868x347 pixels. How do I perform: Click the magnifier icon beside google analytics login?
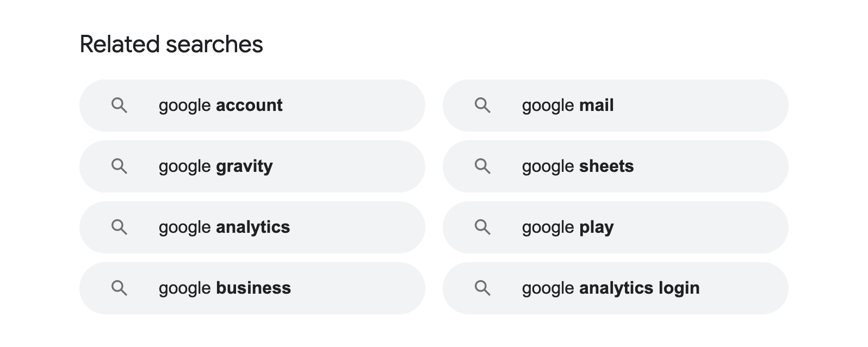[x=483, y=288]
